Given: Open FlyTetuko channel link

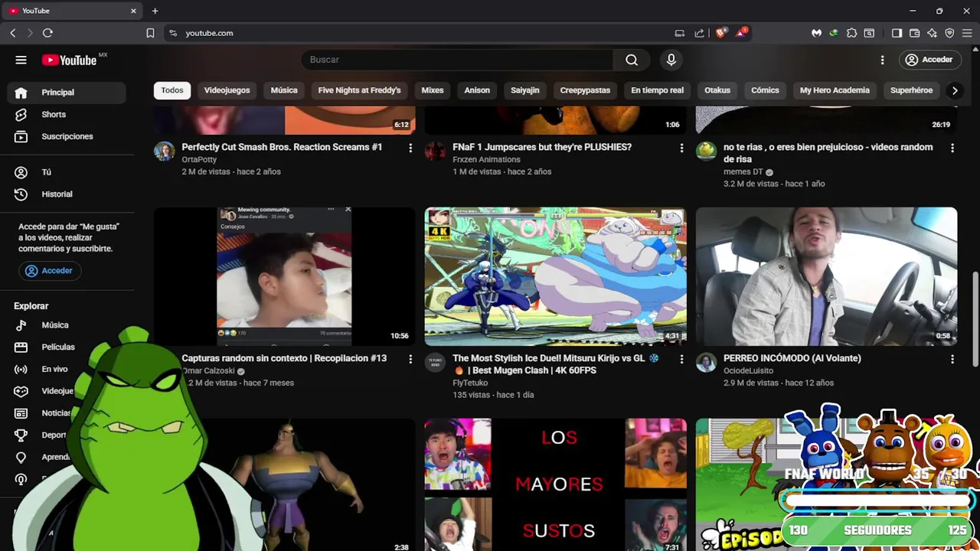Looking at the screenshot, I should click(x=470, y=383).
